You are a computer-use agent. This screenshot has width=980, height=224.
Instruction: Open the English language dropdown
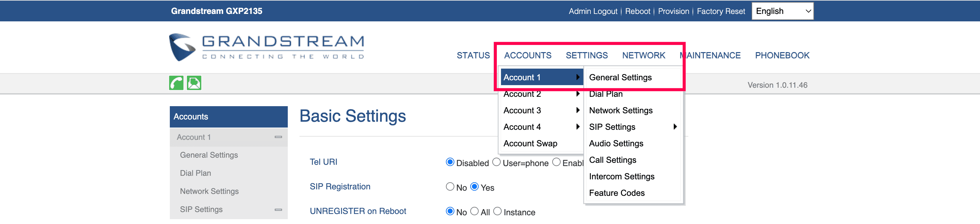(782, 11)
